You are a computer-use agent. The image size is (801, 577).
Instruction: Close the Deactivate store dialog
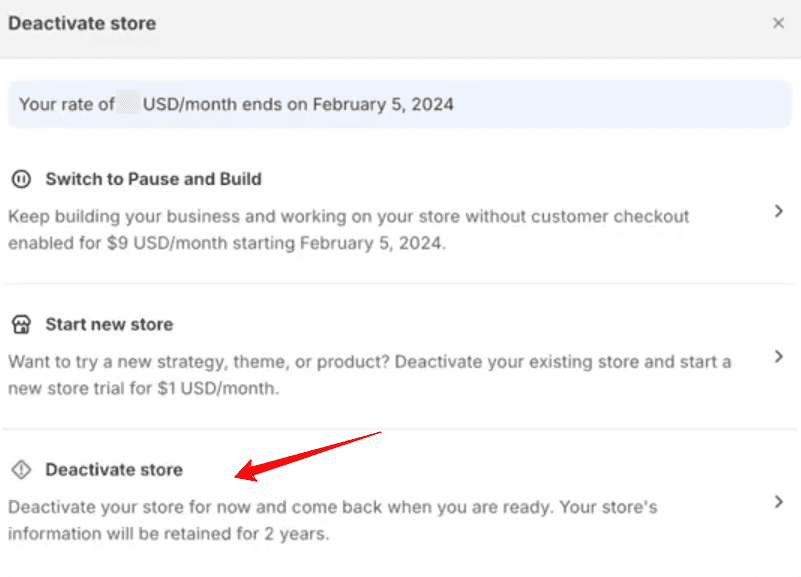click(x=778, y=23)
